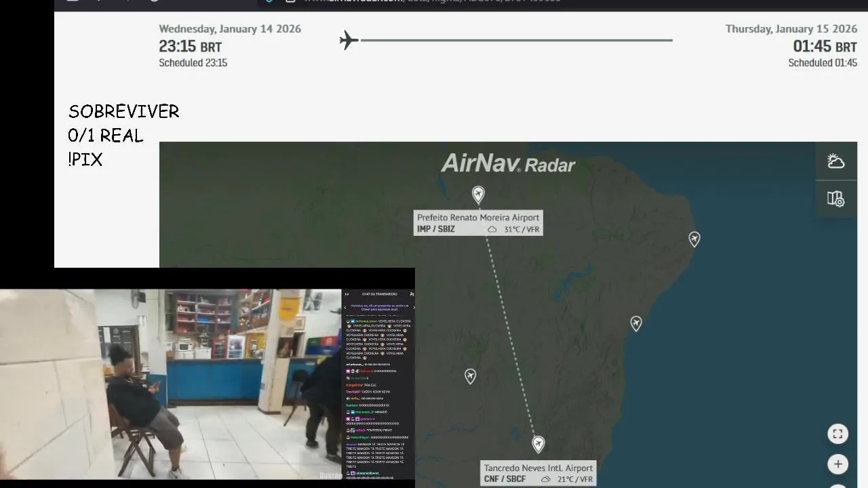
Task: Click Thursday, January 15 2026 date
Action: [x=791, y=28]
